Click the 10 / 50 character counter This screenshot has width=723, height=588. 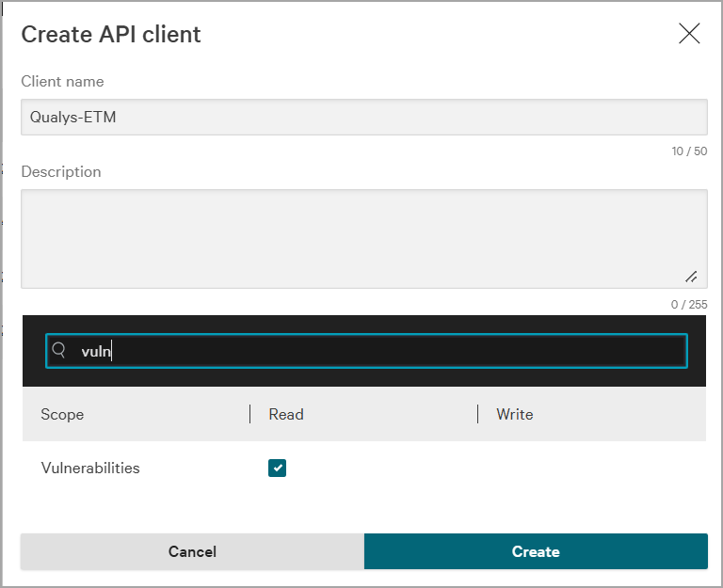point(689,151)
